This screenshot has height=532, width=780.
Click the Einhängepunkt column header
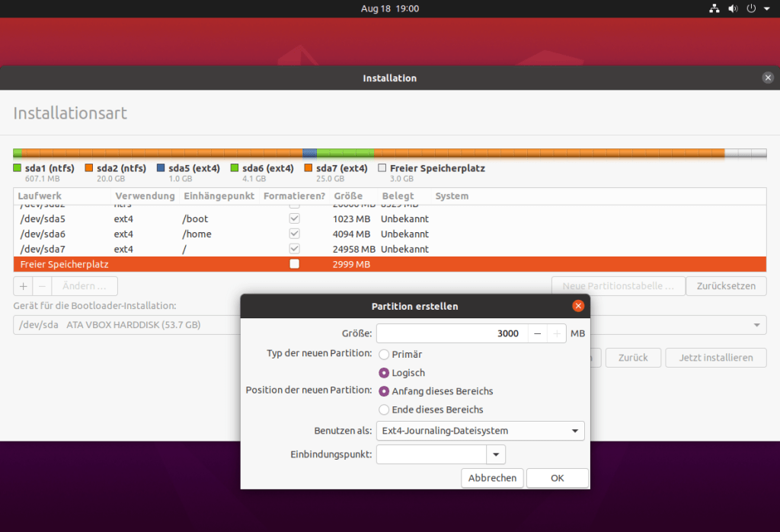pyautogui.click(x=219, y=196)
